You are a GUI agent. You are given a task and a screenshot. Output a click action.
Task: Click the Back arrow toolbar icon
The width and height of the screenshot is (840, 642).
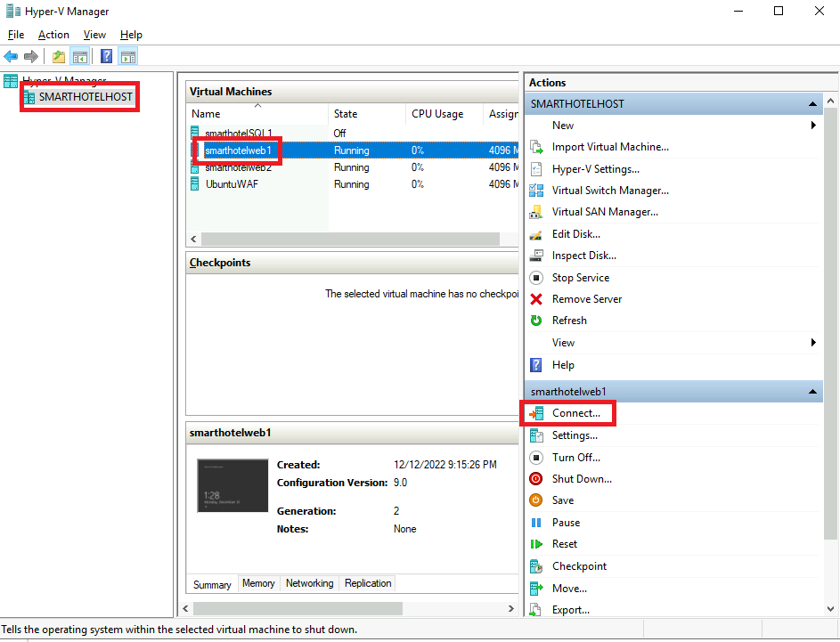pyautogui.click(x=11, y=56)
